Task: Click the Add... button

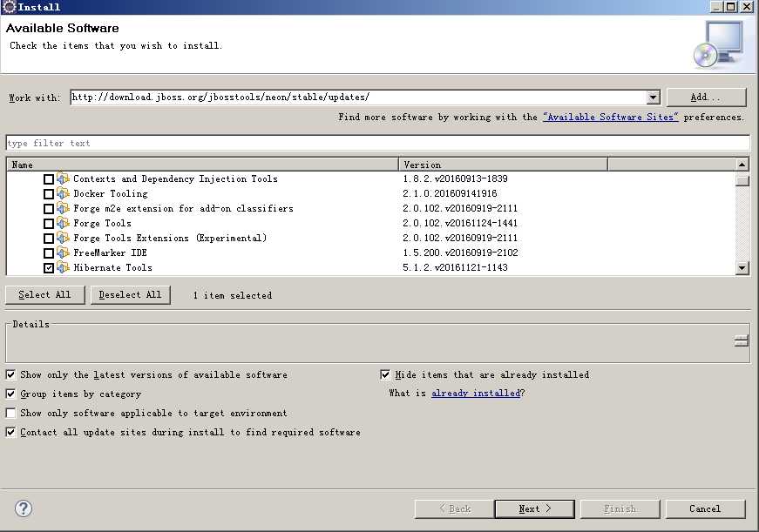Action: point(706,98)
